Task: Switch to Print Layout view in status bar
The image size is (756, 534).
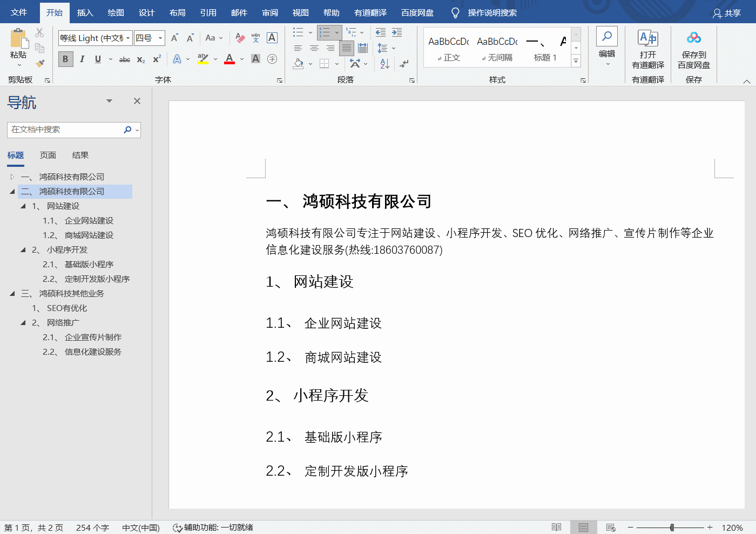Action: pyautogui.click(x=583, y=528)
